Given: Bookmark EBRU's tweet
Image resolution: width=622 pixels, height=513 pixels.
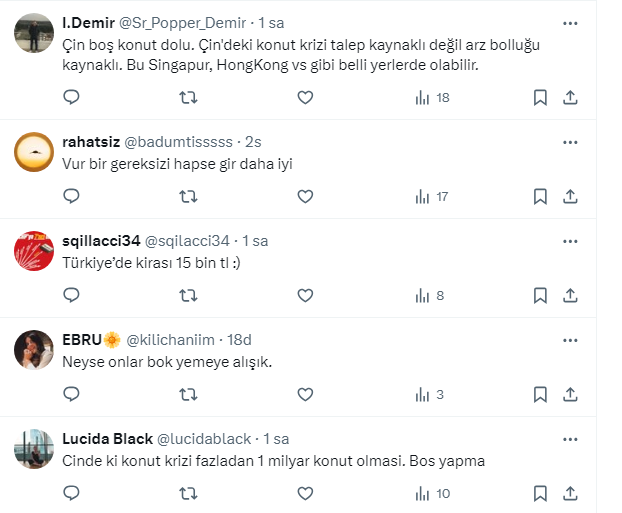Looking at the screenshot, I should [540, 394].
